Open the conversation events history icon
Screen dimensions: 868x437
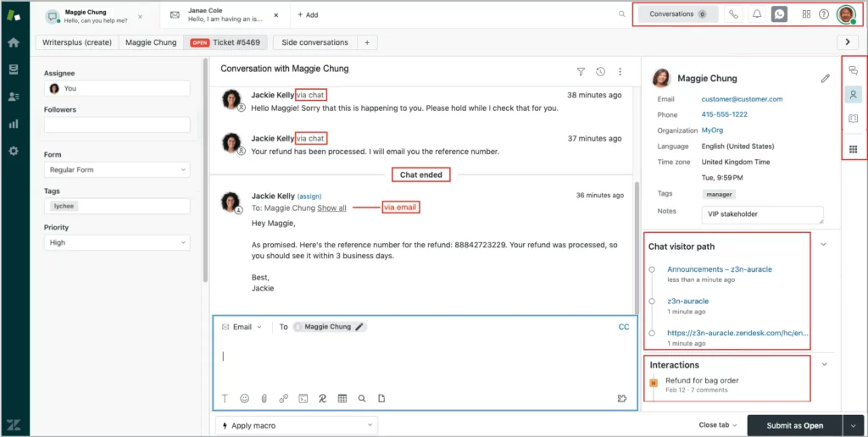[601, 72]
